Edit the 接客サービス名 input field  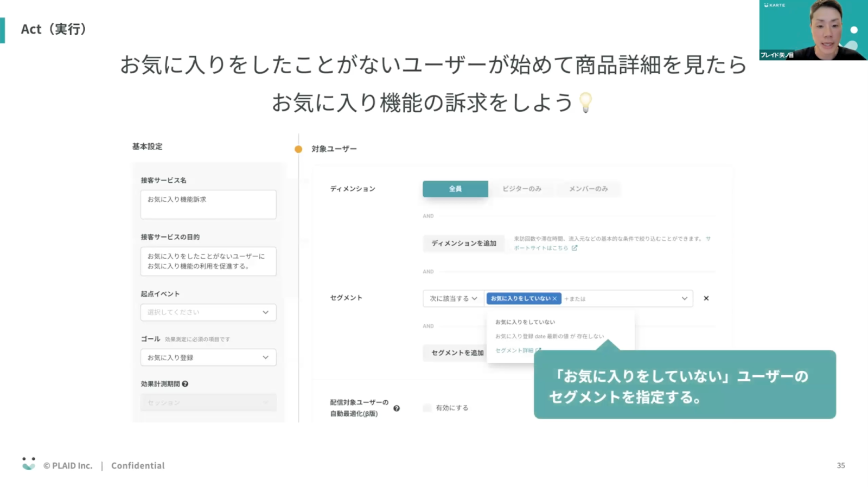(x=208, y=204)
